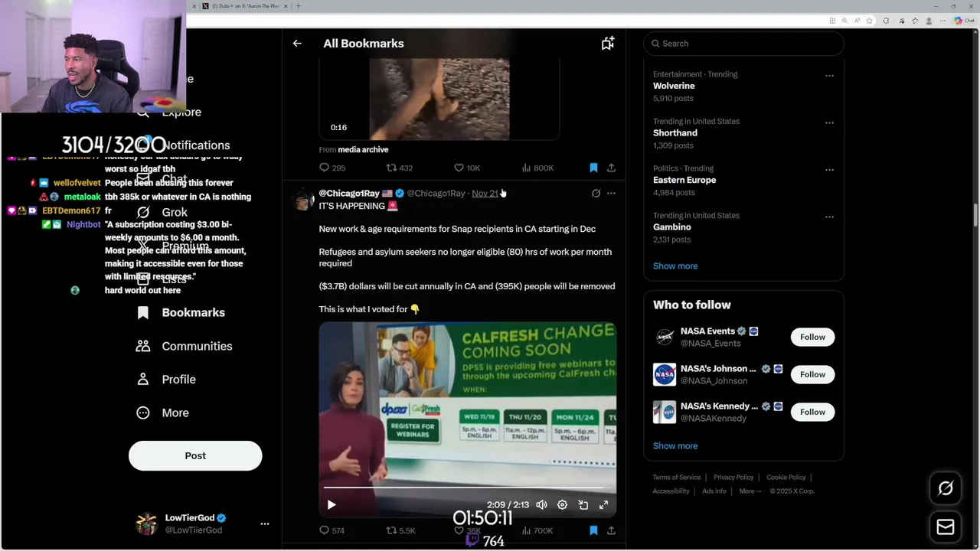The width and height of the screenshot is (980, 551).
Task: View analytics showing 700K views
Action: [x=537, y=530]
